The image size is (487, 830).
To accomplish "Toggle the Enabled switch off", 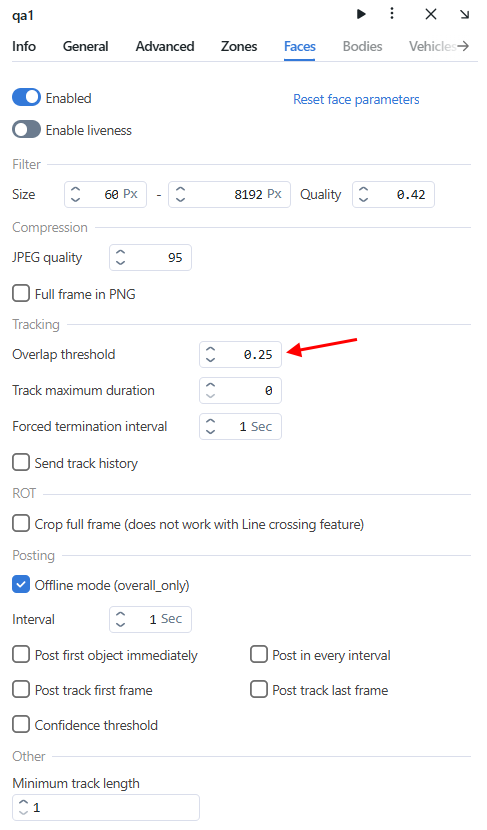I will 26,97.
